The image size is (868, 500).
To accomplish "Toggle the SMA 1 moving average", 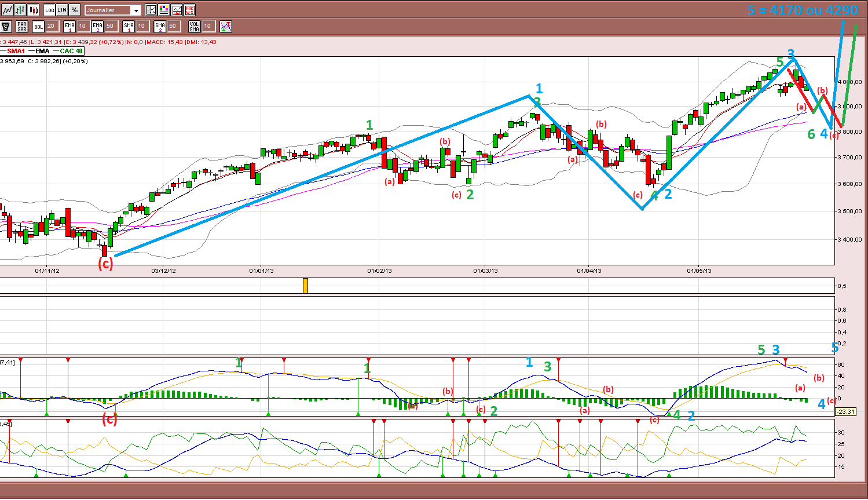I will (129, 26).
